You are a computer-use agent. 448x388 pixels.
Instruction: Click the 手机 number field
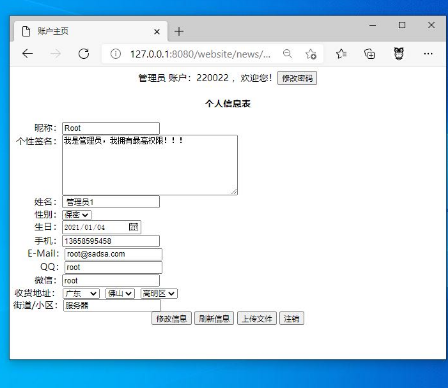(111, 241)
